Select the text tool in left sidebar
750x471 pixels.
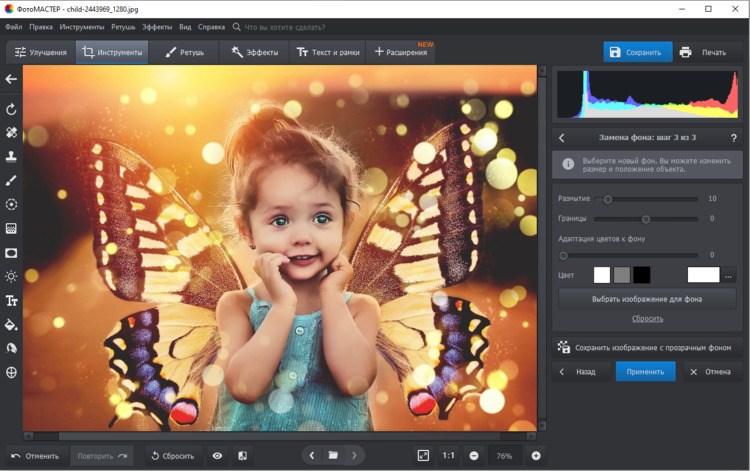click(12, 300)
